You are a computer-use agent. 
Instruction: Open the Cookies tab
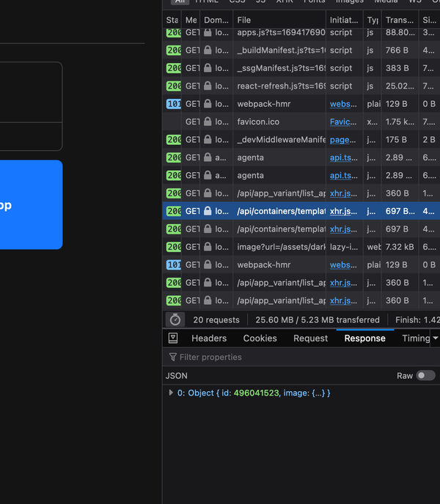pyautogui.click(x=260, y=338)
